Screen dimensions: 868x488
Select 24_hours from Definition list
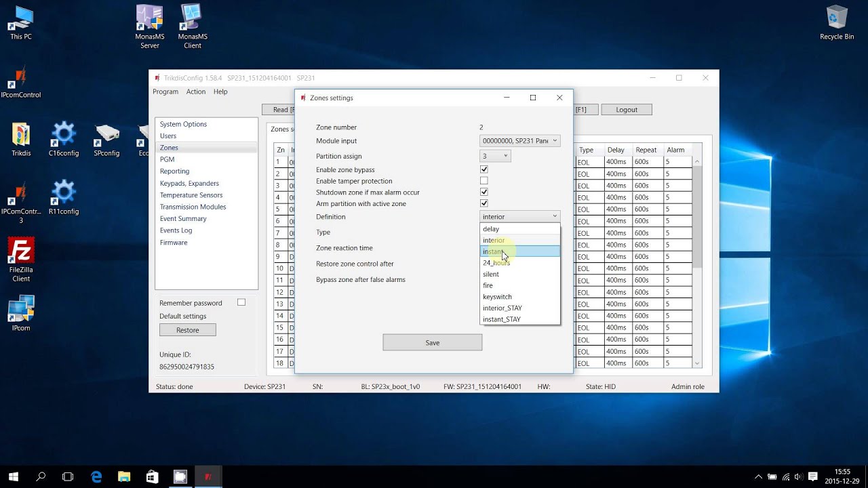(x=520, y=263)
